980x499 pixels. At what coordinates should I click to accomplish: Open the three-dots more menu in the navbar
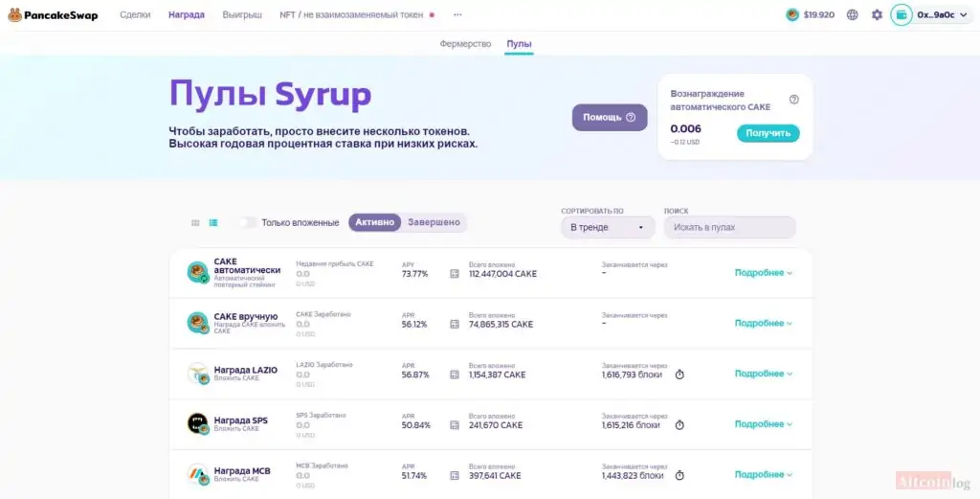pos(457,14)
